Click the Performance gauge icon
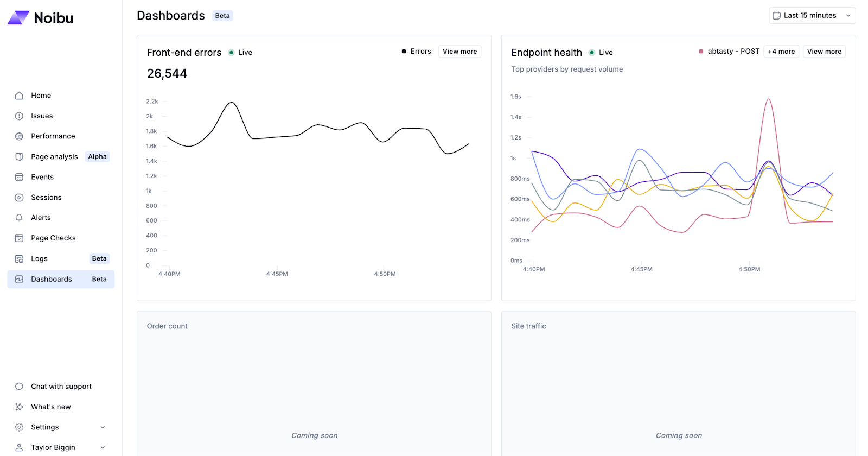Image resolution: width=868 pixels, height=456 pixels. pos(19,136)
